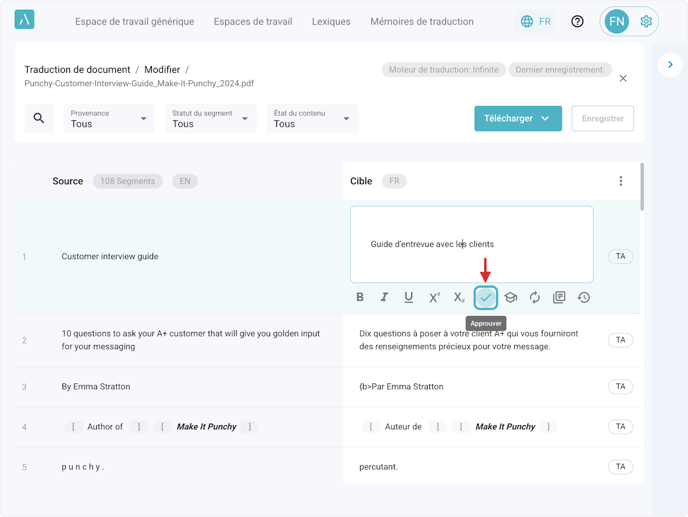Open the État du contenu dropdown

(x=311, y=119)
